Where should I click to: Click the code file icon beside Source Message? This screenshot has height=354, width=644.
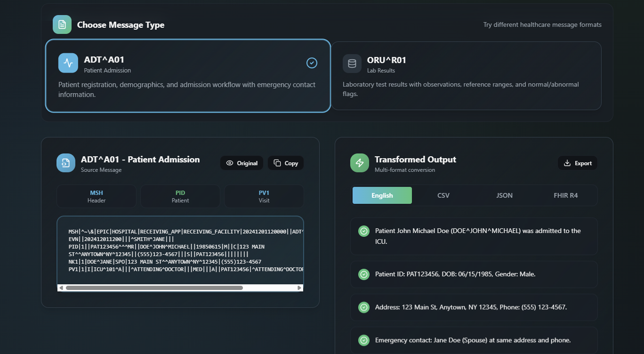point(66,163)
